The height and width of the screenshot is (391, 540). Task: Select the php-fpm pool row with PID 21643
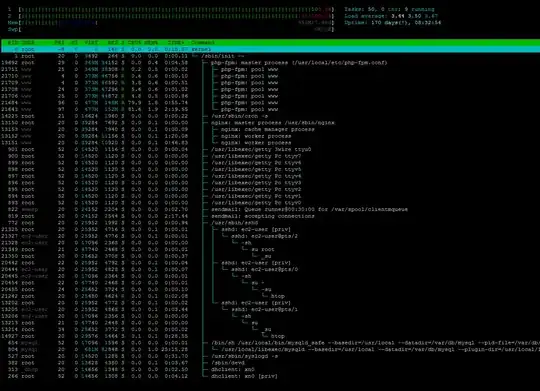(x=270, y=109)
